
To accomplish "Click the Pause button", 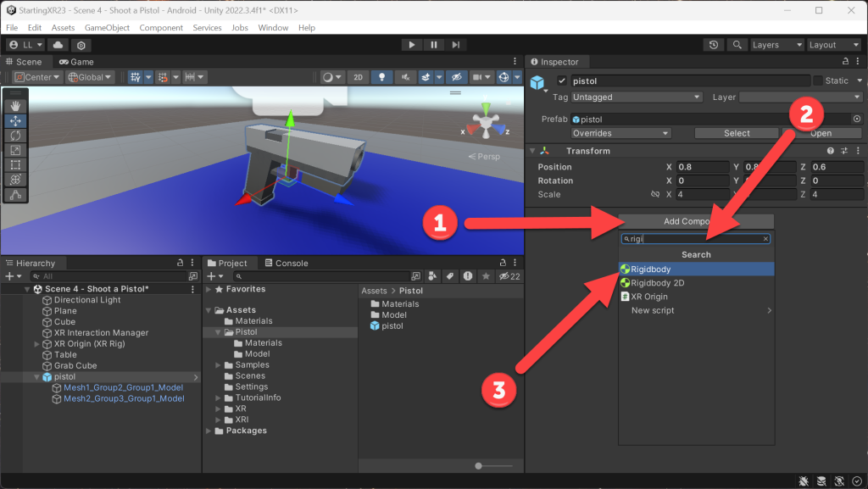I will [433, 45].
